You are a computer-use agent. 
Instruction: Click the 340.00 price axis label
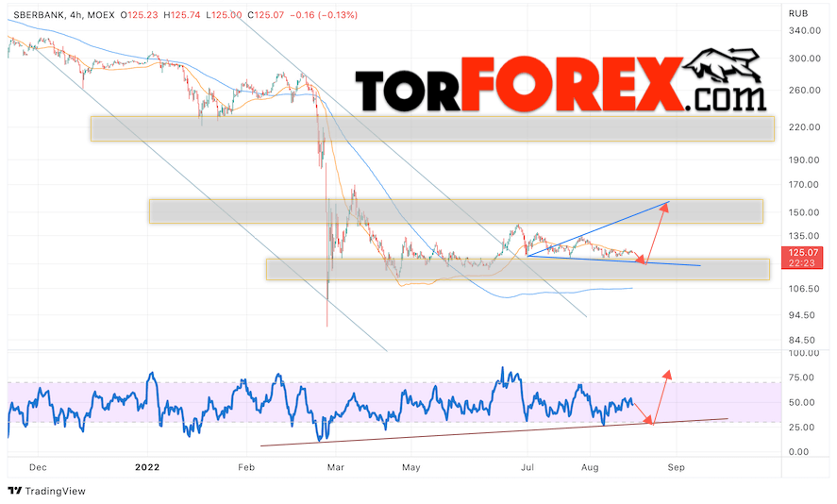pos(804,31)
